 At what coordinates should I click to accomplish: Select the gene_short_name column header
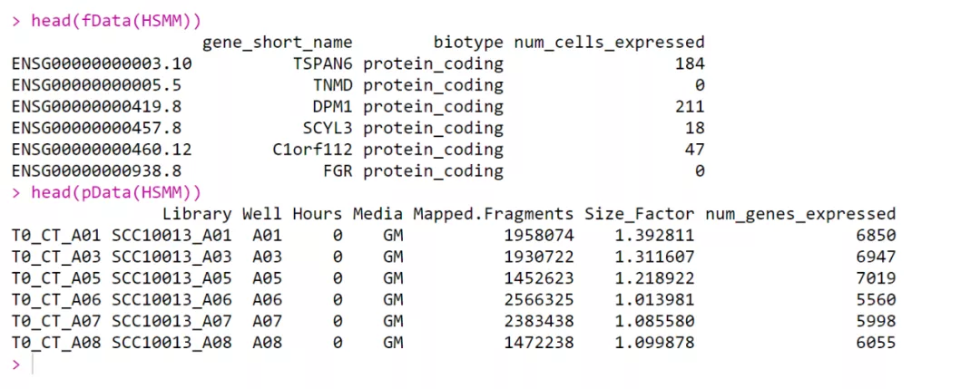277,42
